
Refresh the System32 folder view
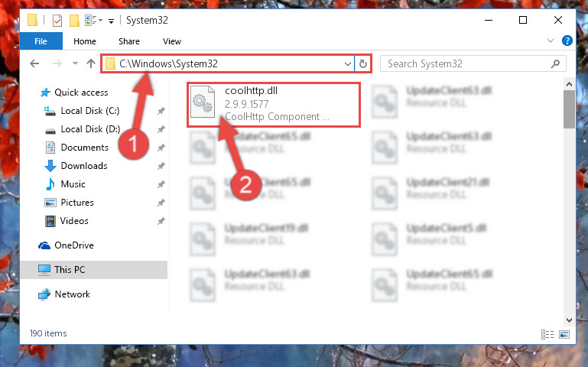point(362,63)
